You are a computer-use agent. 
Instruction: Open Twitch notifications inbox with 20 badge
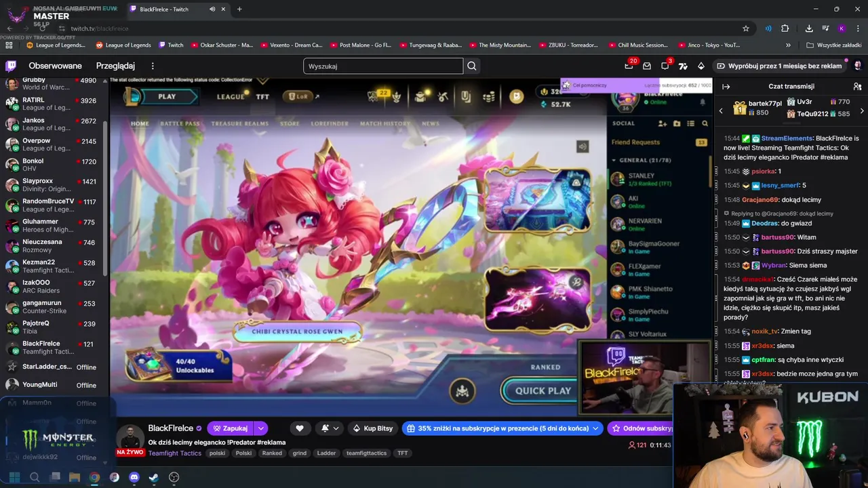click(x=629, y=66)
